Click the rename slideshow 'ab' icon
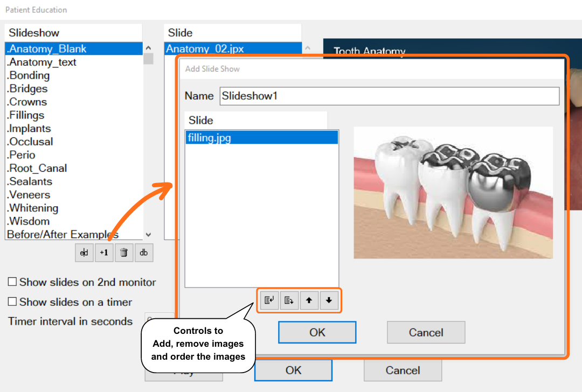The image size is (582, 392). [84, 253]
